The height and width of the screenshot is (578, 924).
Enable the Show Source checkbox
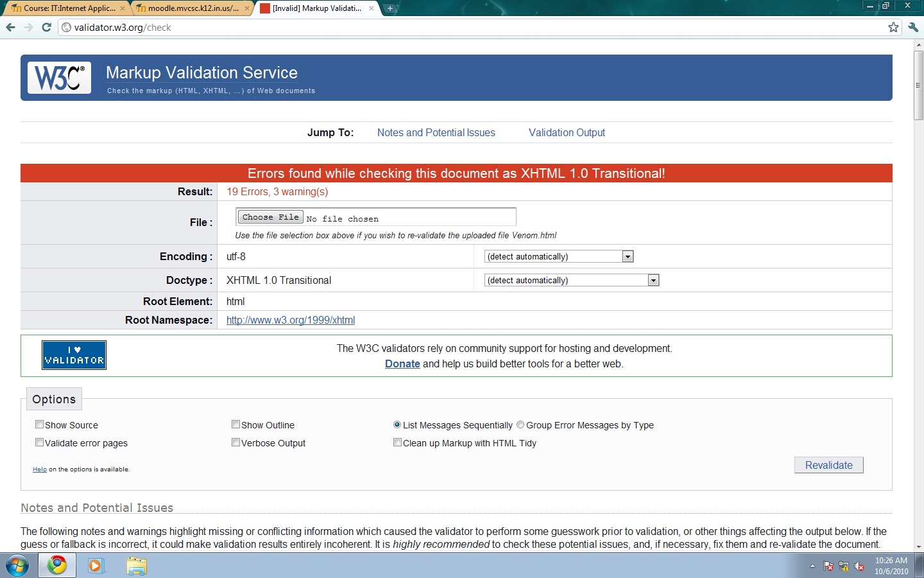(40, 425)
